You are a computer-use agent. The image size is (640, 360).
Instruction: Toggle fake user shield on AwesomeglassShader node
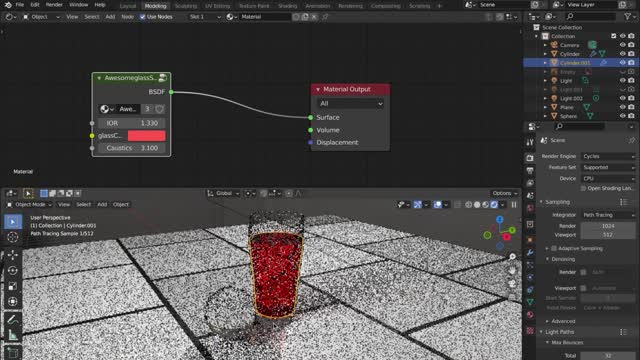coord(160,109)
